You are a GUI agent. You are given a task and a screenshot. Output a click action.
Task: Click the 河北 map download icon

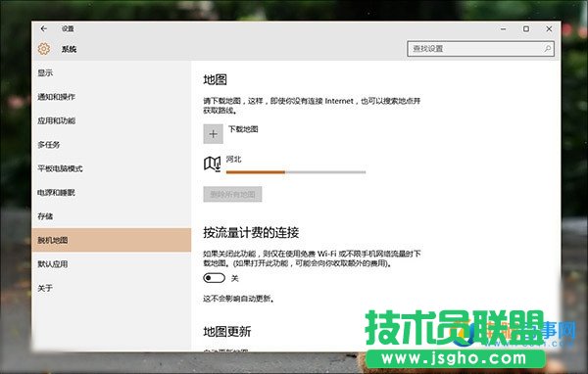click(x=213, y=164)
